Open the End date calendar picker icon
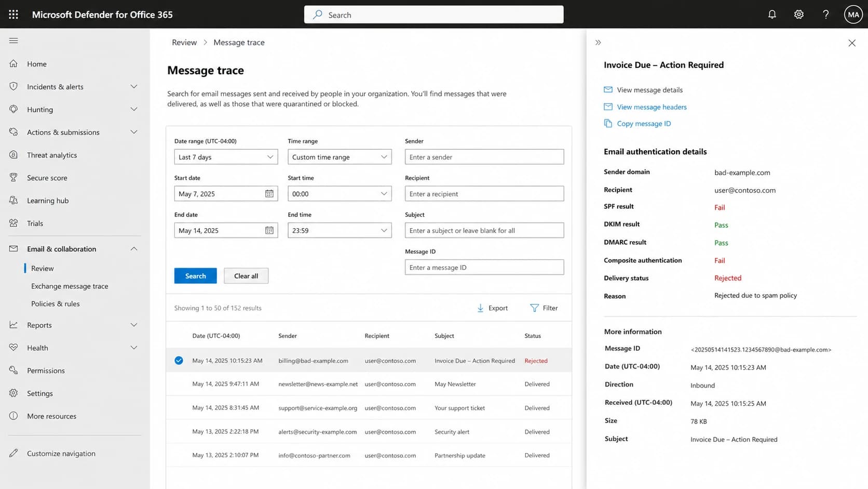Image resolution: width=868 pixels, height=489 pixels. click(269, 230)
